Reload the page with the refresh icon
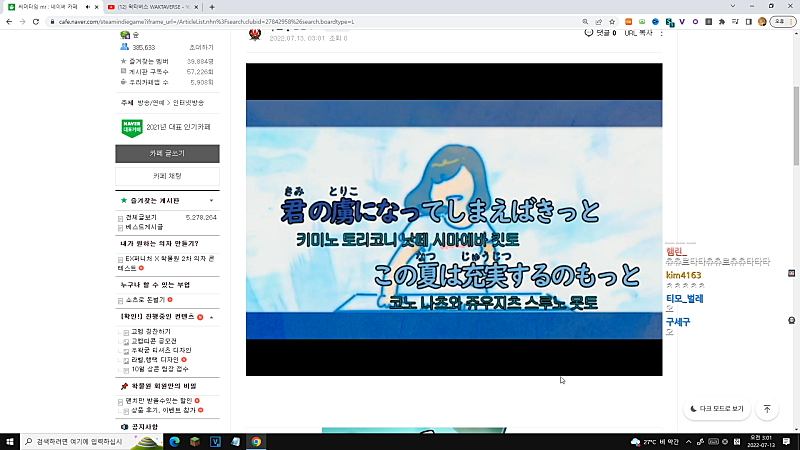The height and width of the screenshot is (450, 800). (x=38, y=21)
